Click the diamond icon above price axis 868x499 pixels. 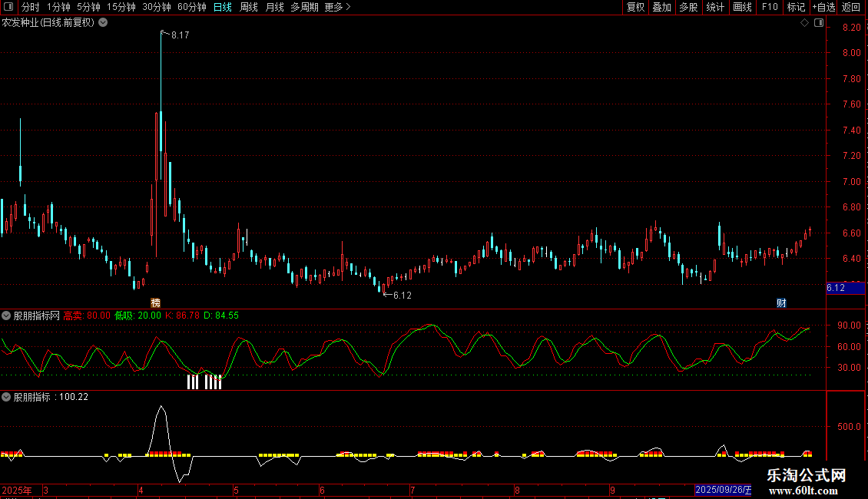click(805, 23)
